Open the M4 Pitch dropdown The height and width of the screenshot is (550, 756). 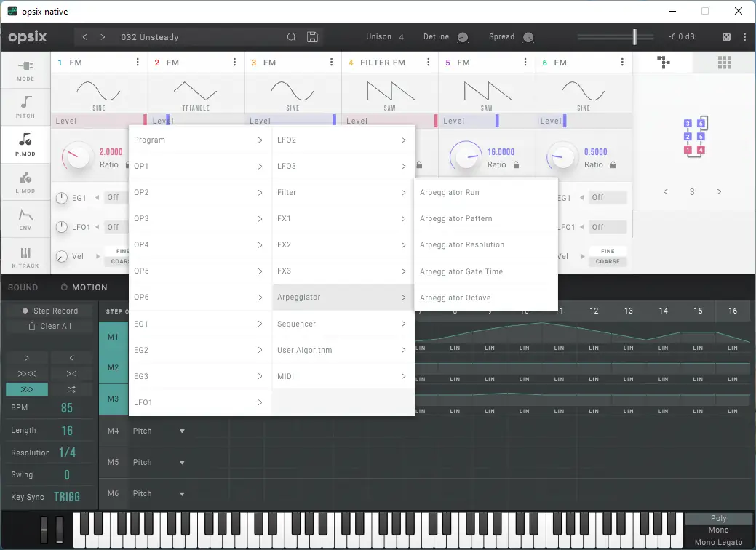click(x=159, y=431)
